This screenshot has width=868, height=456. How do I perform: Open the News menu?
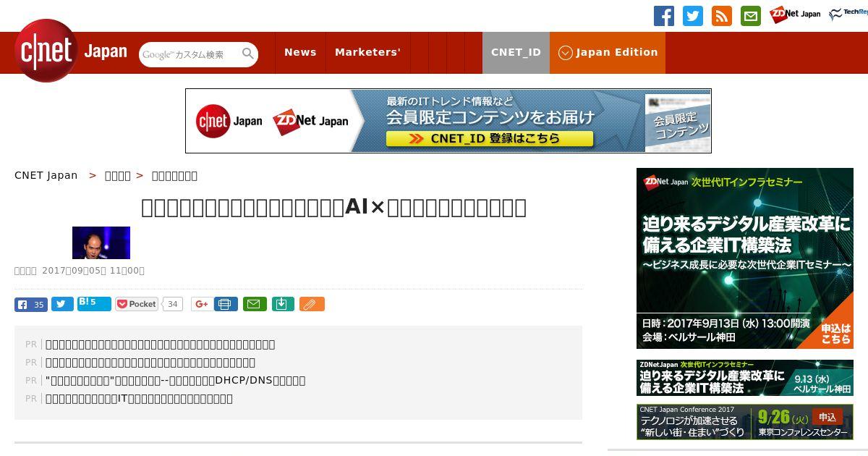coord(300,52)
